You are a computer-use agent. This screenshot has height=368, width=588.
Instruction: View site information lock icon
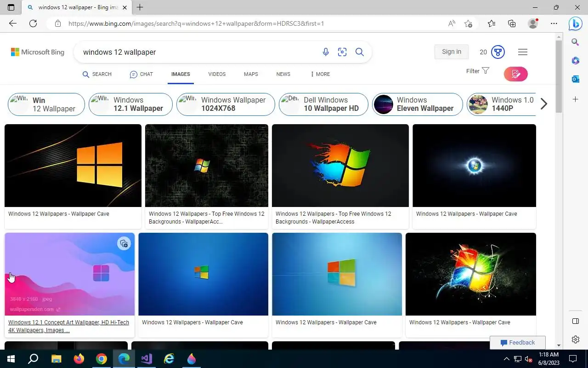[x=58, y=23]
